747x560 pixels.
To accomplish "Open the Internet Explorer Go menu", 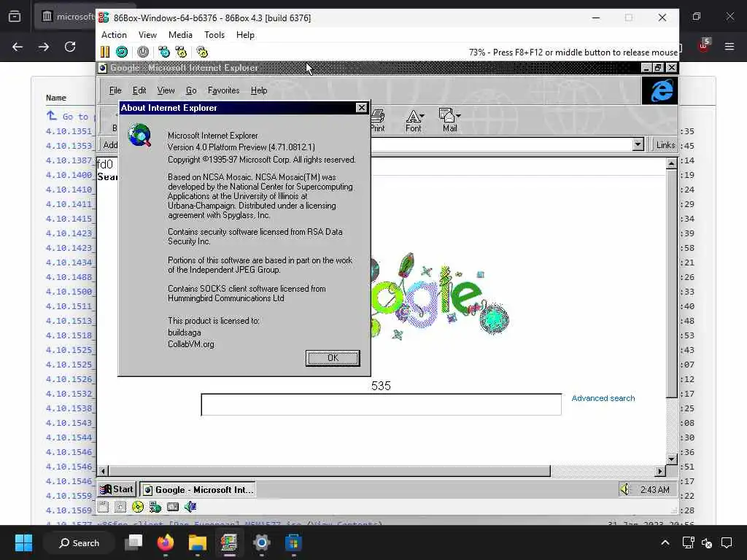I will [x=191, y=90].
